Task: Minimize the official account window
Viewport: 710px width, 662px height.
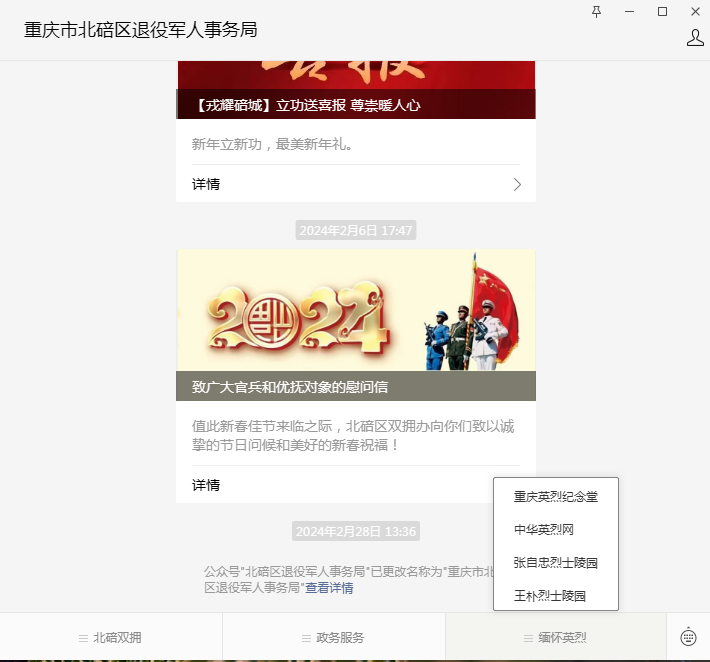Action: [x=629, y=11]
